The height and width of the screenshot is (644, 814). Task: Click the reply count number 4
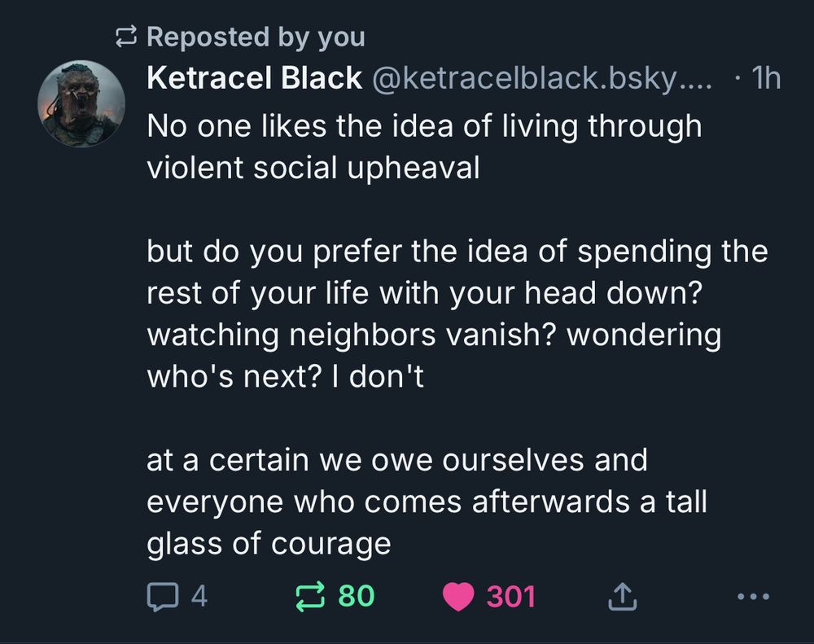coord(199,598)
